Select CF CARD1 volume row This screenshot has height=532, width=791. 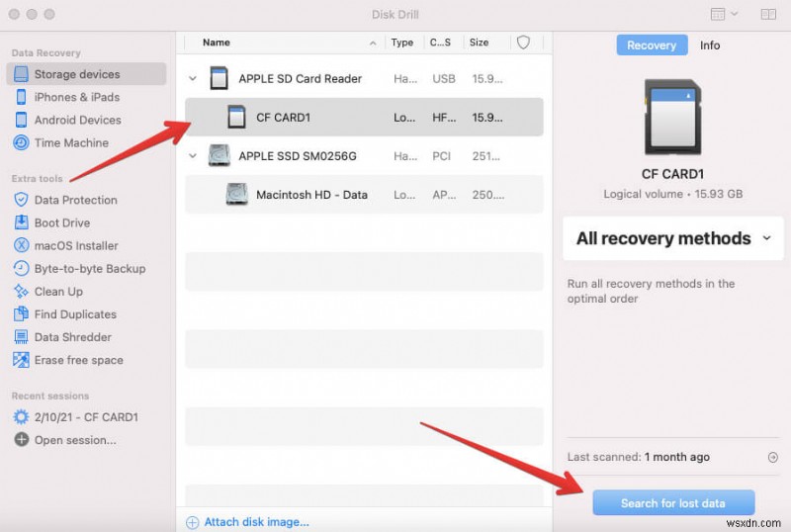(364, 117)
